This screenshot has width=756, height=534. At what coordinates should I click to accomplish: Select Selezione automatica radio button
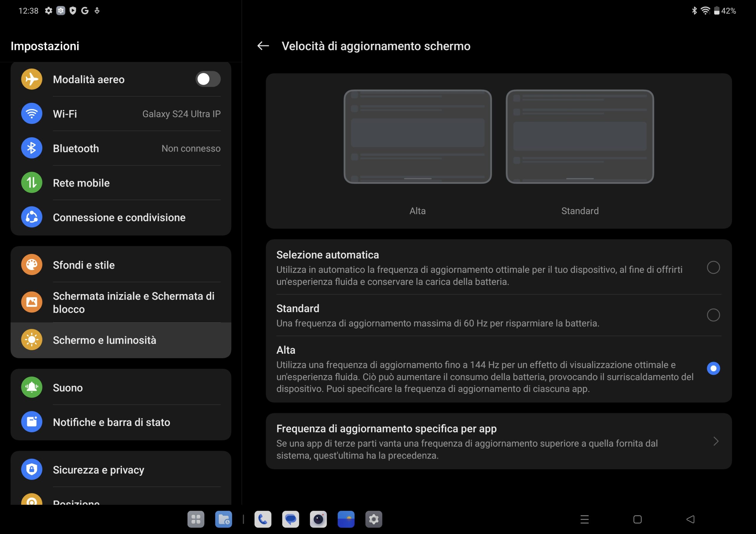pyautogui.click(x=713, y=267)
